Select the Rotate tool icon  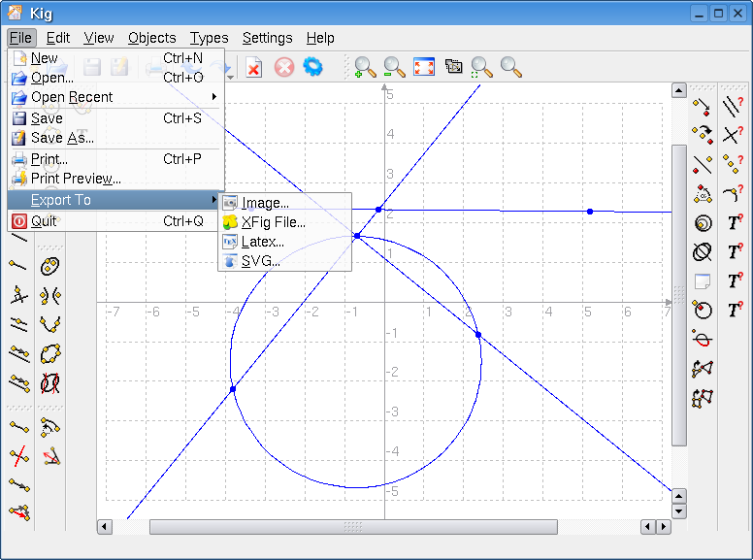(703, 194)
